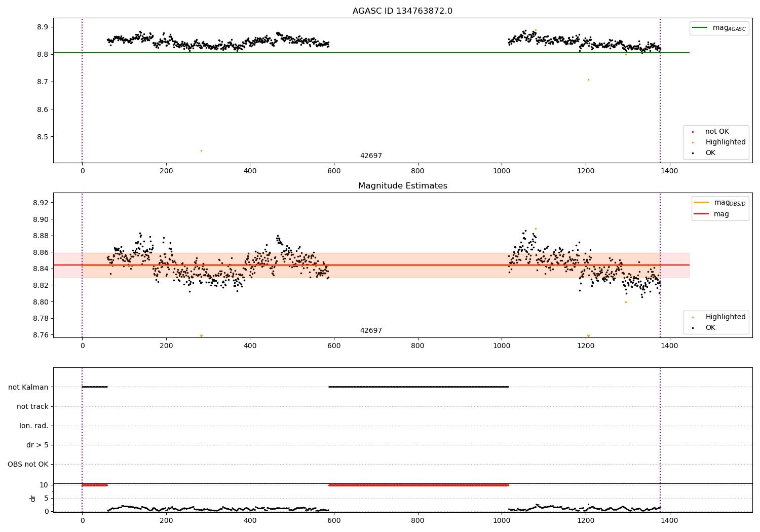Click the y-axis tick "8.88" in the middle plot
The image size is (760, 532).
pos(40,236)
